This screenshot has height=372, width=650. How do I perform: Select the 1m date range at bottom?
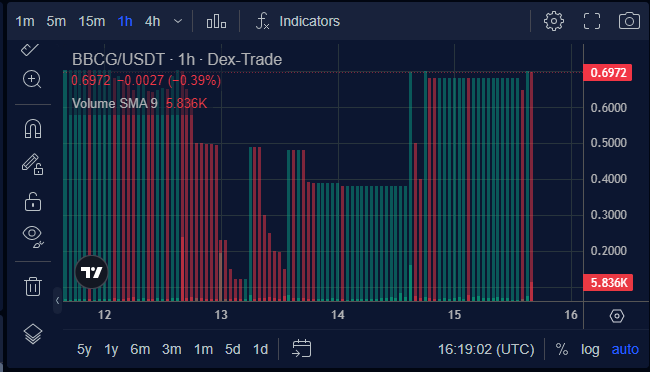[x=204, y=350]
